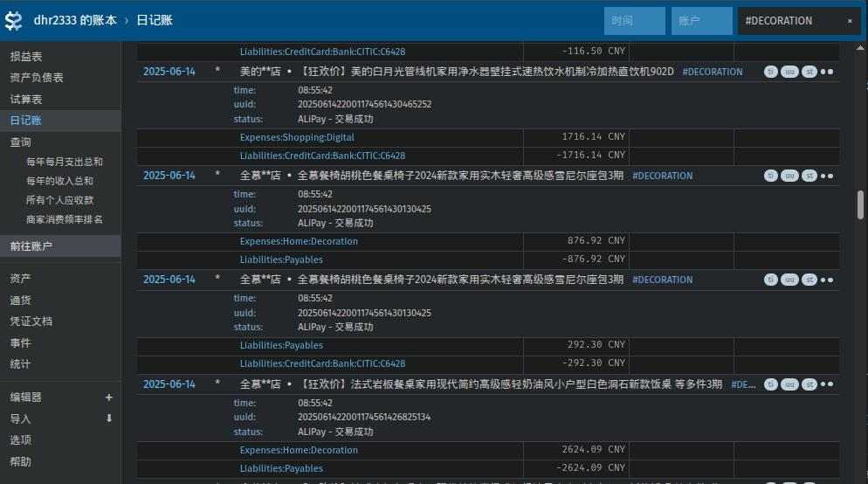Click the 'ti' badge on the 法式岩板餐桌 entry

click(771, 384)
